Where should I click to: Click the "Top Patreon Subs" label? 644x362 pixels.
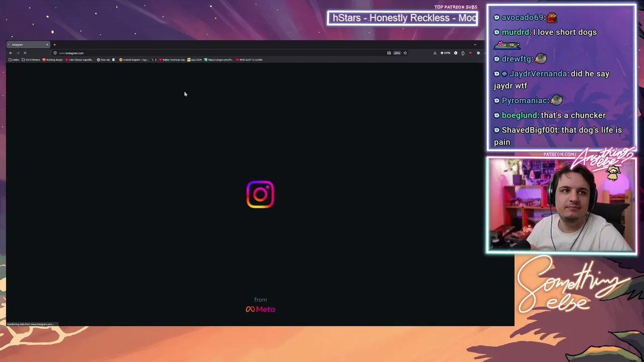455,7
